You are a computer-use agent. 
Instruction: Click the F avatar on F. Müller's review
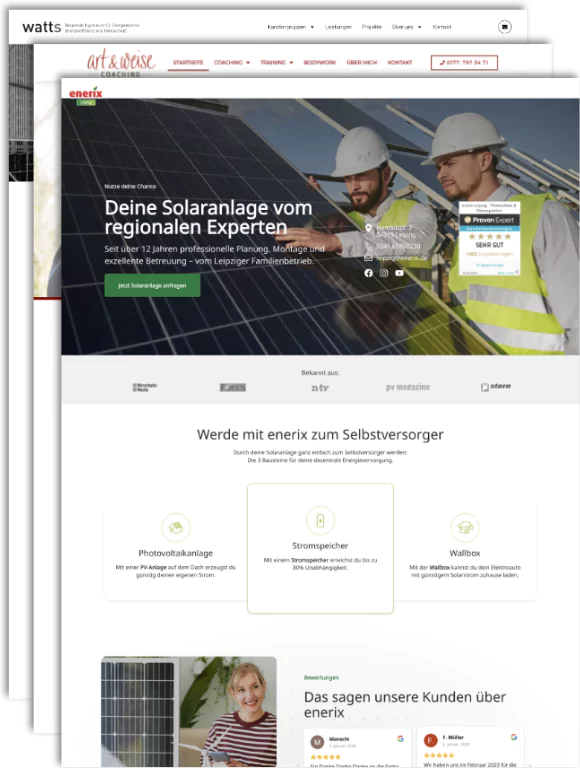tap(431, 740)
